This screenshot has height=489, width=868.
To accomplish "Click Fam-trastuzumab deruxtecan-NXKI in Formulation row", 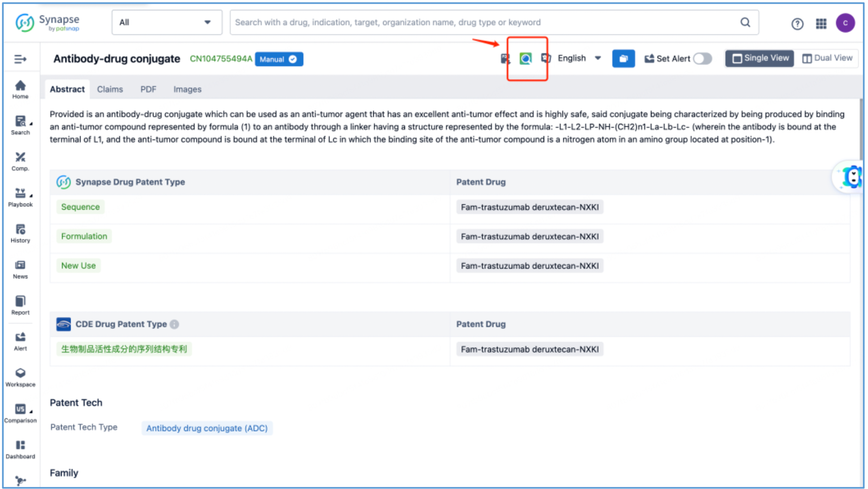I will 530,236.
